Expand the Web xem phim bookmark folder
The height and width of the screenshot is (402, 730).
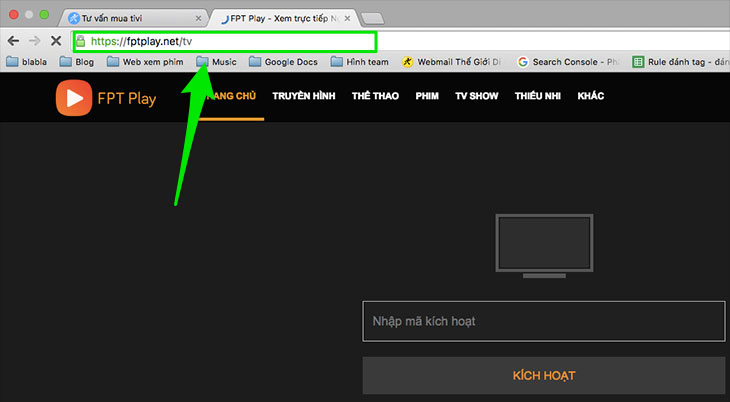(145, 62)
